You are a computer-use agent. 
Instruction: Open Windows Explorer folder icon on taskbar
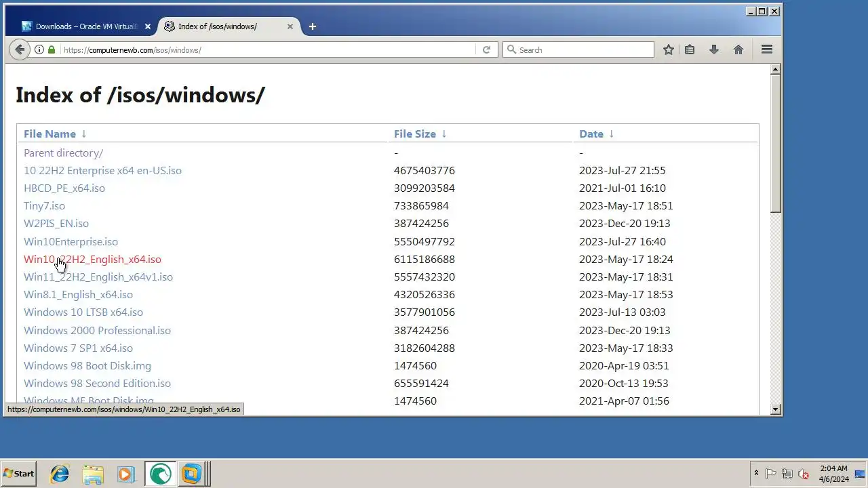pos(93,474)
